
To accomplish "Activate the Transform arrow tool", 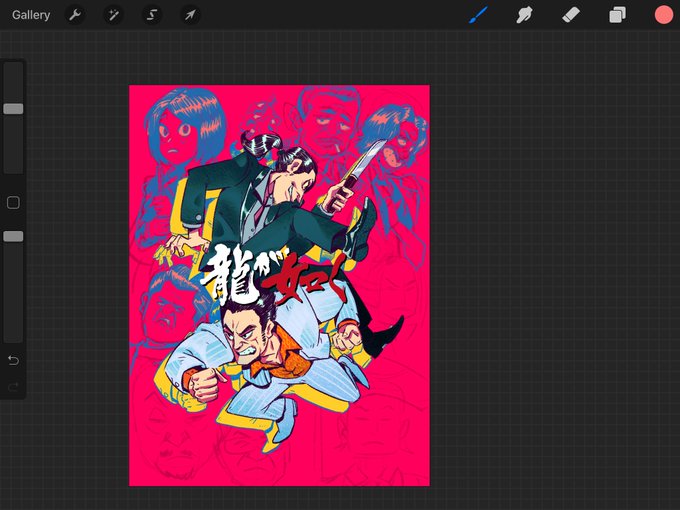I will point(190,15).
